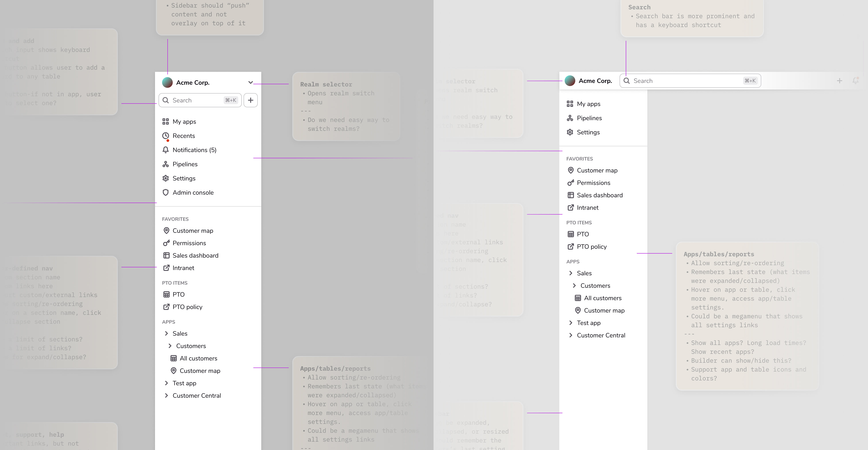The image size is (868, 450).
Task: Click Pipelines icon in left sidebar
Action: [165, 164]
